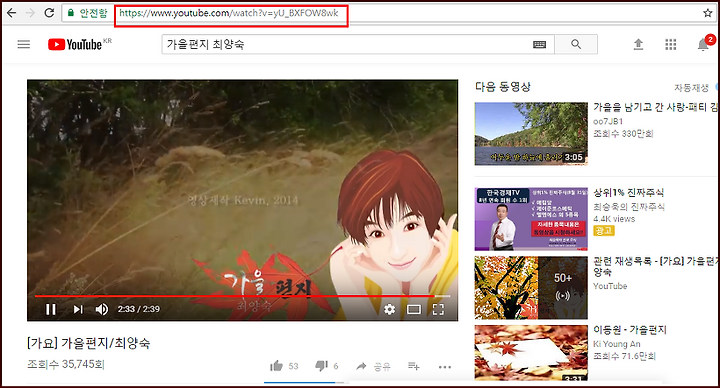Open the three-dot more actions menu
The width and height of the screenshot is (720, 388).
tap(444, 367)
